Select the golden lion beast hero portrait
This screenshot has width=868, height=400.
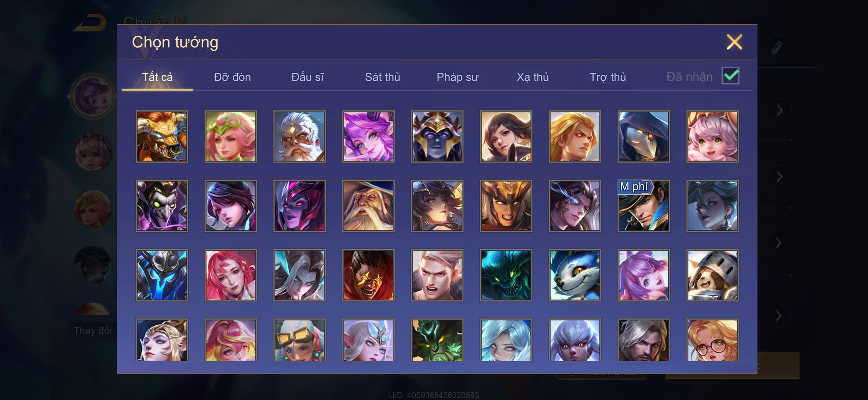162,136
